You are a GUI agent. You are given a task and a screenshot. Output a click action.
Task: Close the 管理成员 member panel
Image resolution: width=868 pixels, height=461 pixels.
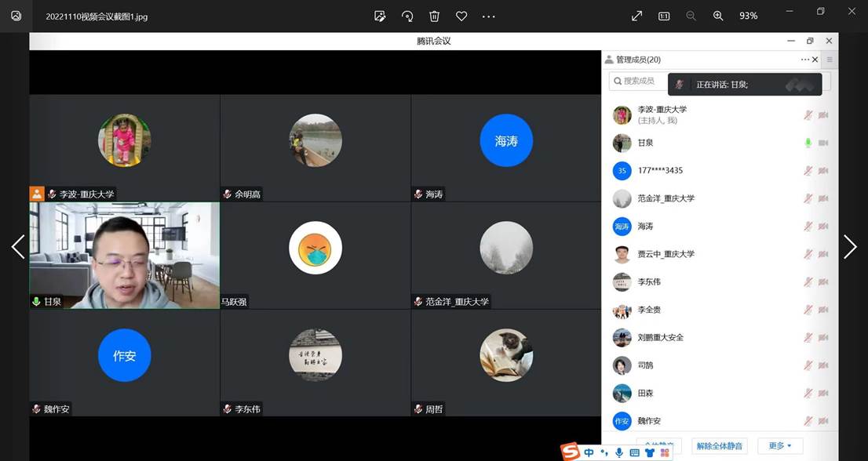[815, 60]
